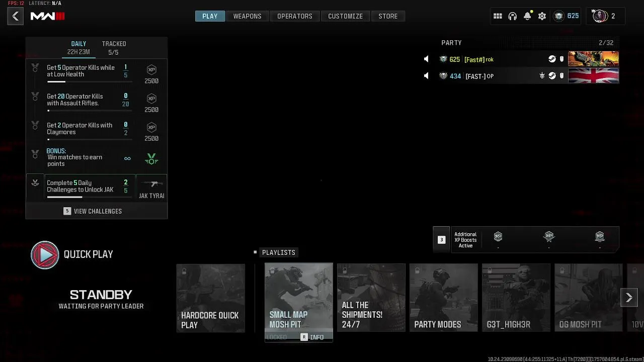Click XP reward icon for Low Health challenge
The width and height of the screenshot is (644, 362).
click(151, 70)
